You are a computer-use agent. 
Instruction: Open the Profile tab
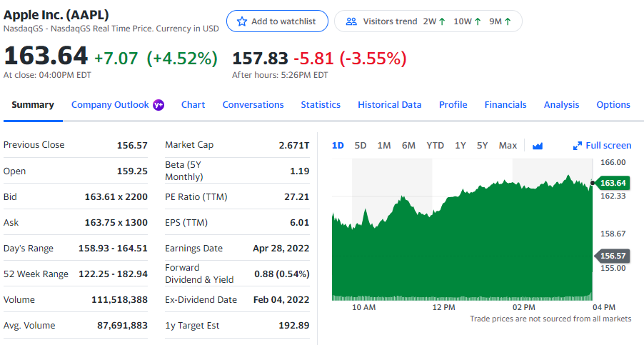(453, 105)
